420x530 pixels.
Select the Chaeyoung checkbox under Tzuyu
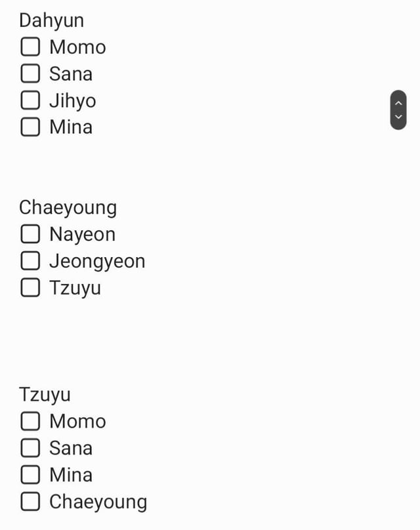30,502
